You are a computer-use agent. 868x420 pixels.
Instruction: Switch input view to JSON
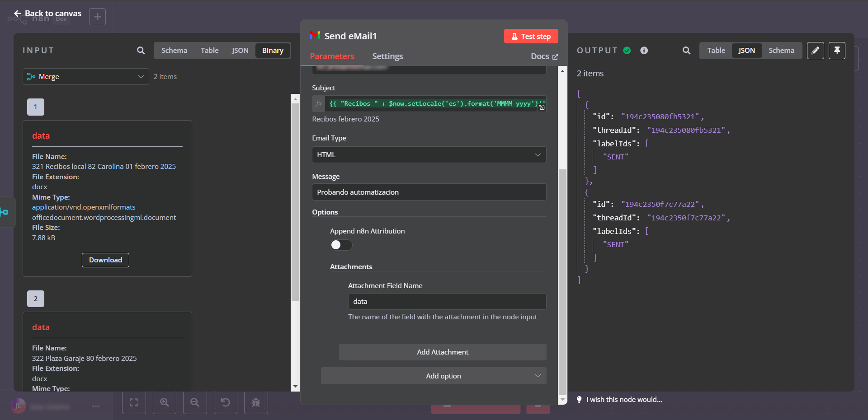[x=240, y=51]
